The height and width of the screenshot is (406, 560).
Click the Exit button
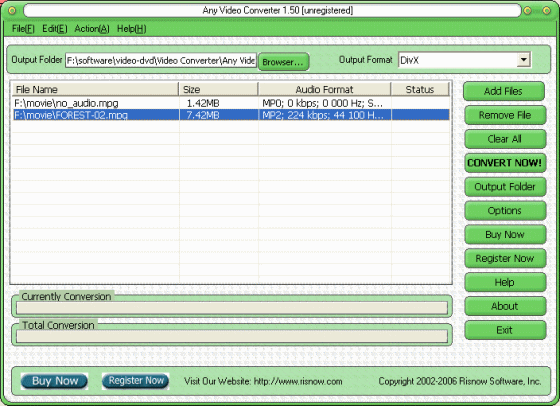click(505, 330)
